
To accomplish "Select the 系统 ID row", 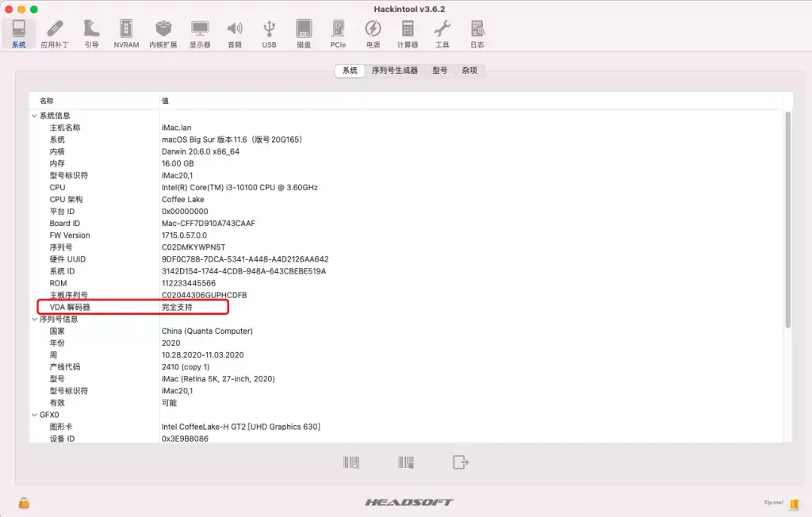I will [407, 271].
